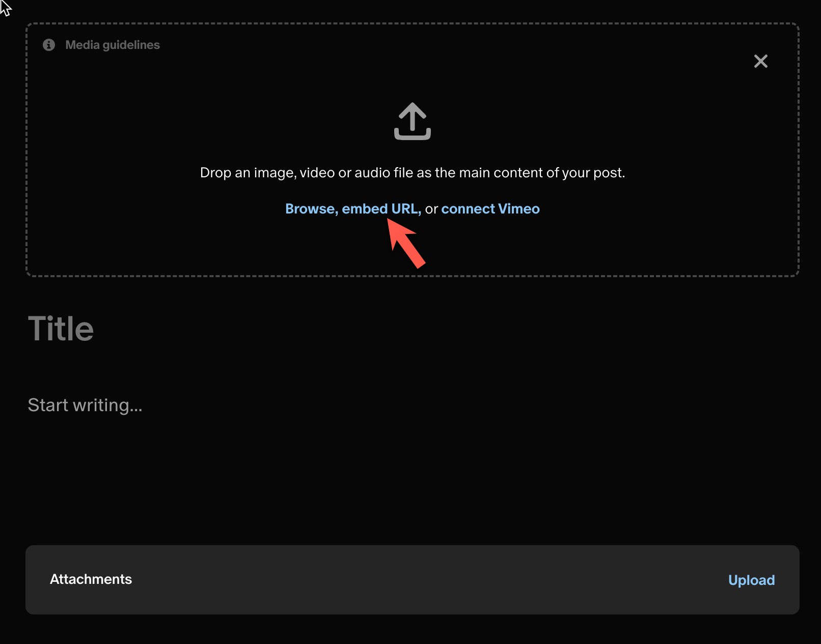
Task: Dismiss the media upload area
Action: 760,61
